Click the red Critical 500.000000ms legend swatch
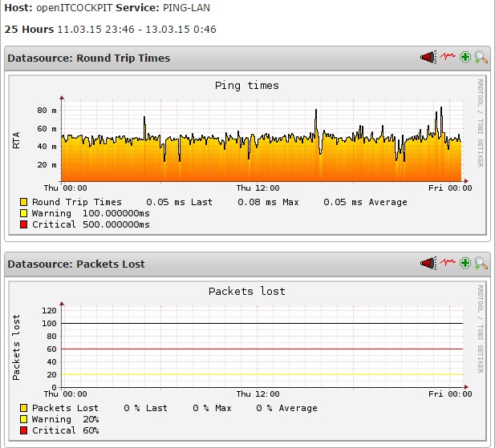The height and width of the screenshot is (448, 495). pyautogui.click(x=24, y=224)
